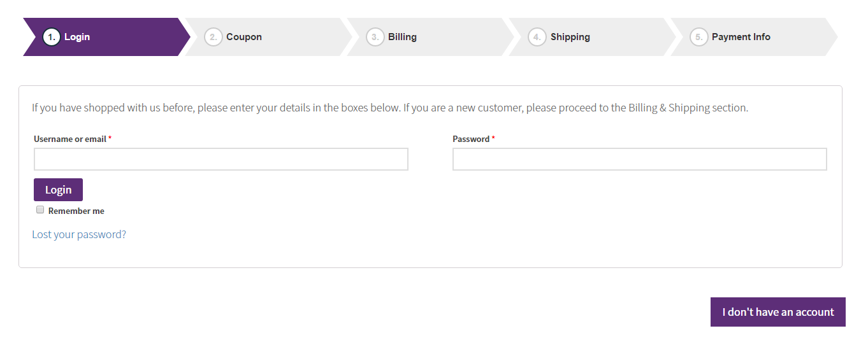Image resolution: width=868 pixels, height=347 pixels.
Task: Click the number 3 circle beside Billing
Action: click(375, 37)
